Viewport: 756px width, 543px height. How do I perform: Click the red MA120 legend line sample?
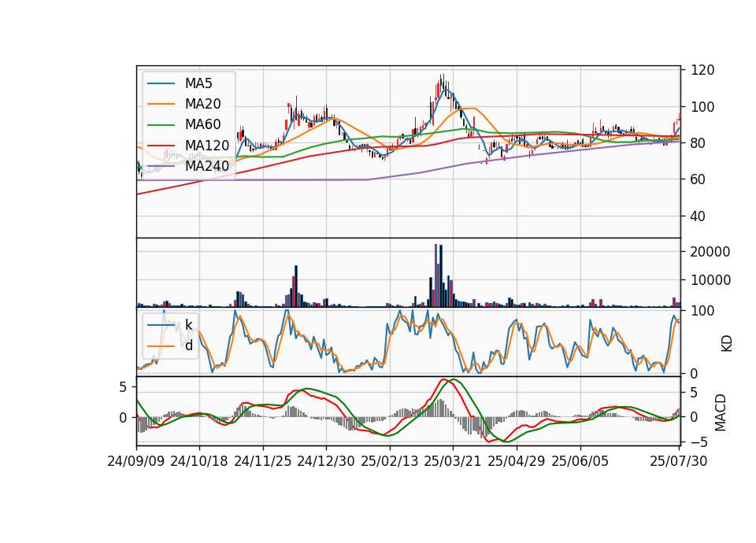pos(161,146)
